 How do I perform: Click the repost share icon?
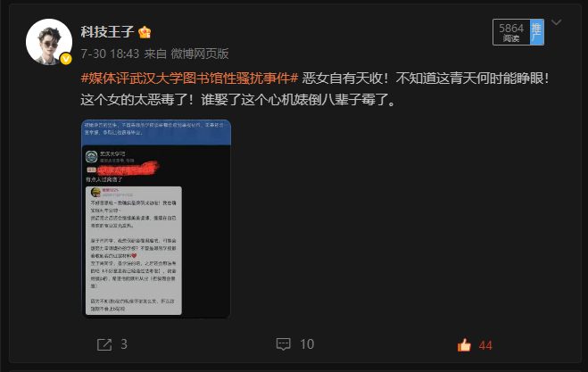pos(104,344)
